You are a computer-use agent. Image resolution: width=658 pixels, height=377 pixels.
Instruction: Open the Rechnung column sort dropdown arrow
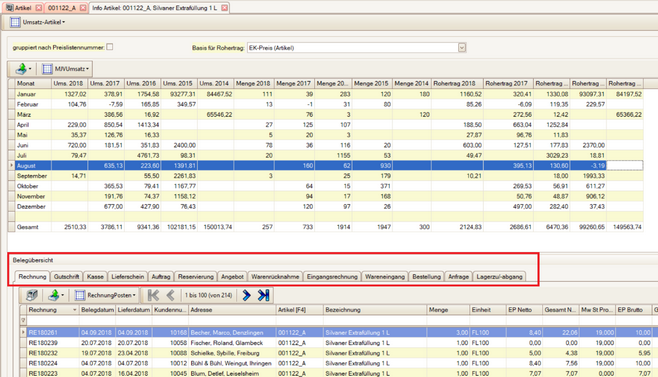pos(75,310)
